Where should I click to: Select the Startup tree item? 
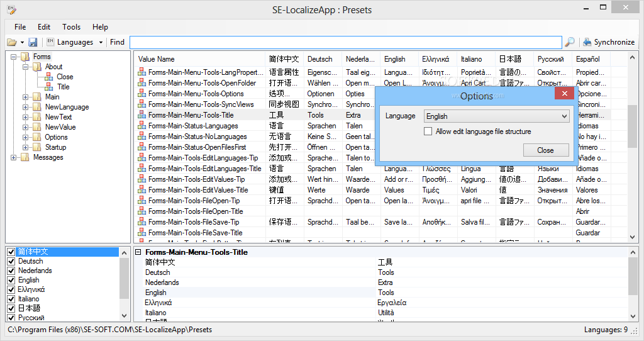tap(55, 147)
